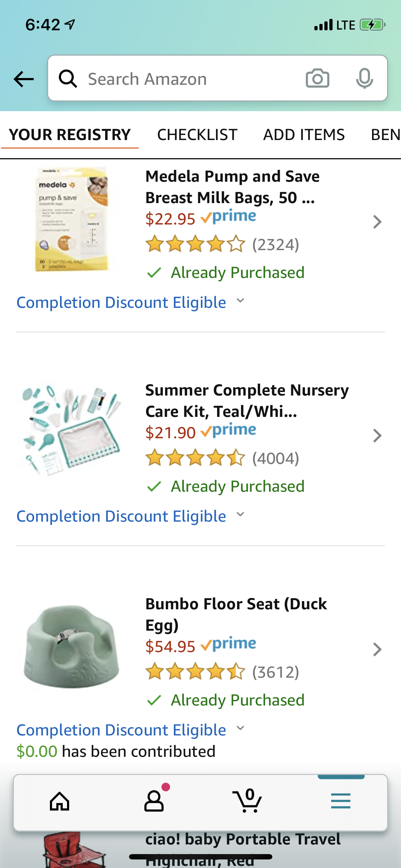The image size is (401, 868).
Task: Expand Bumbo Floor Seat Completion Discount details
Action: pos(131,730)
